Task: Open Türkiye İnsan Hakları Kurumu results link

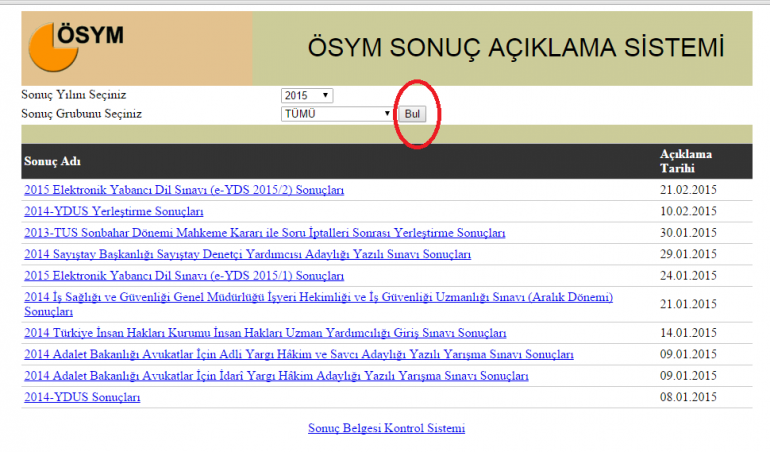Action: pyautogui.click(x=265, y=333)
